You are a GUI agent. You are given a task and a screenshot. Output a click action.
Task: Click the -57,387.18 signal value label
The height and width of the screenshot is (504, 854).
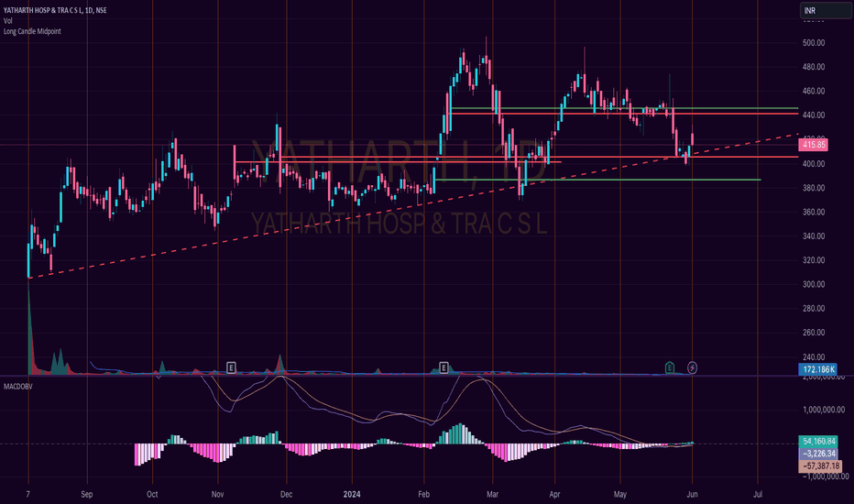[820, 466]
